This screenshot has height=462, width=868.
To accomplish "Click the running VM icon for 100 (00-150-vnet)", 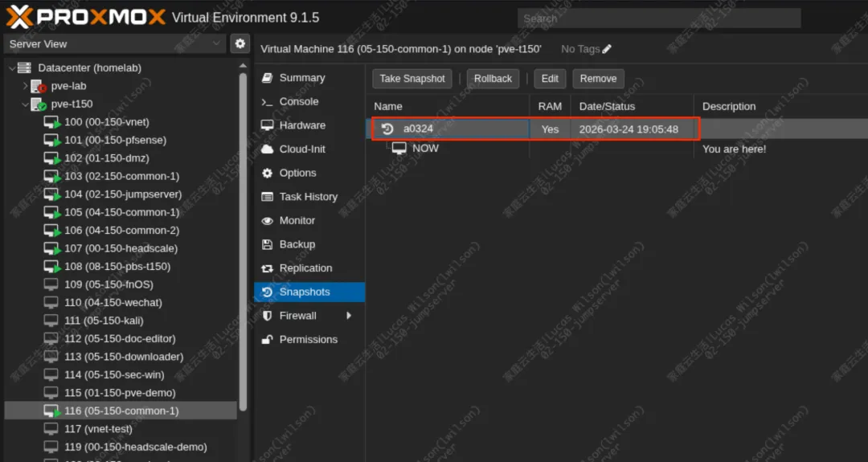I will coord(52,122).
